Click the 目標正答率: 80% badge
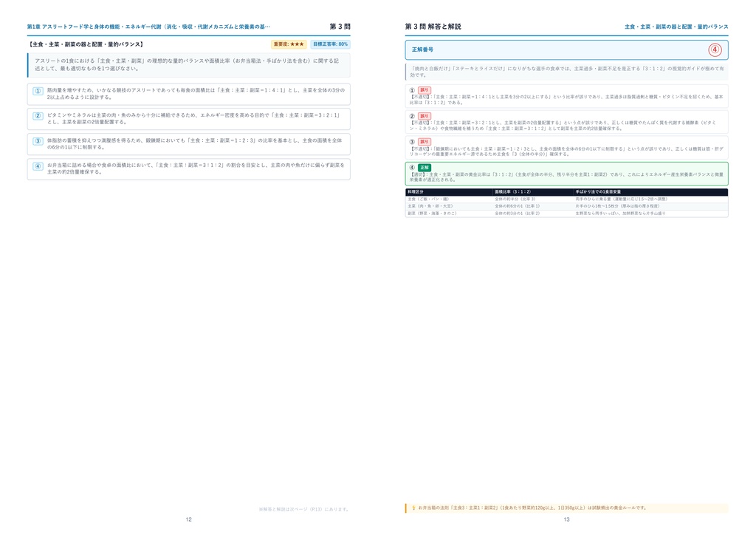 [x=330, y=44]
